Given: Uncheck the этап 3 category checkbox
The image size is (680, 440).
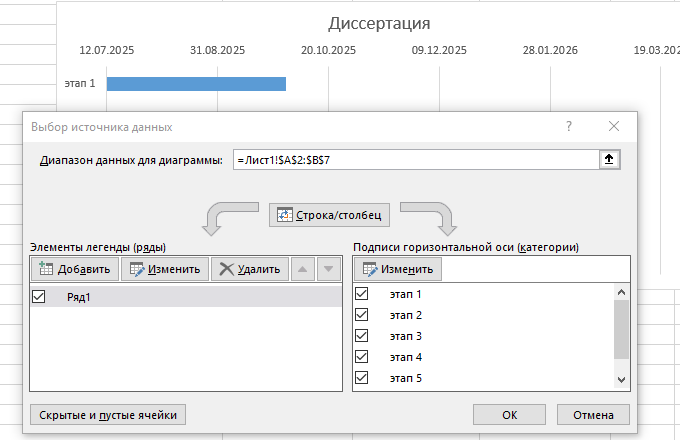Looking at the screenshot, I should point(362,336).
